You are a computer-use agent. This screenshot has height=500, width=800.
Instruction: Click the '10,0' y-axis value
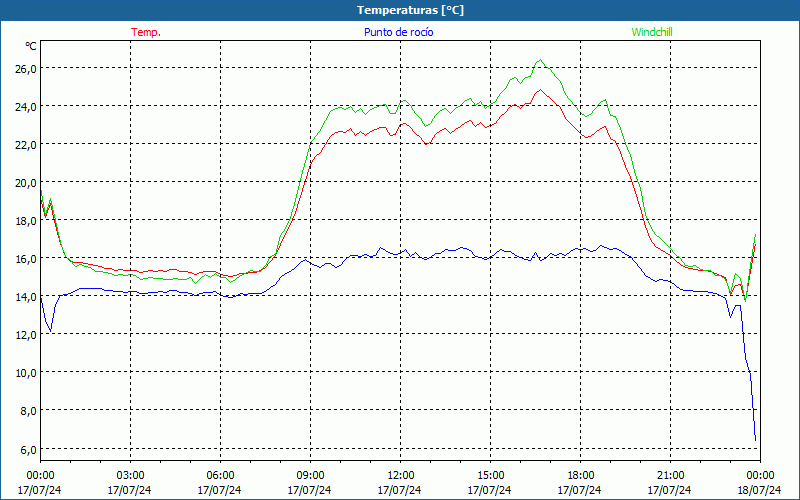[x=26, y=372]
